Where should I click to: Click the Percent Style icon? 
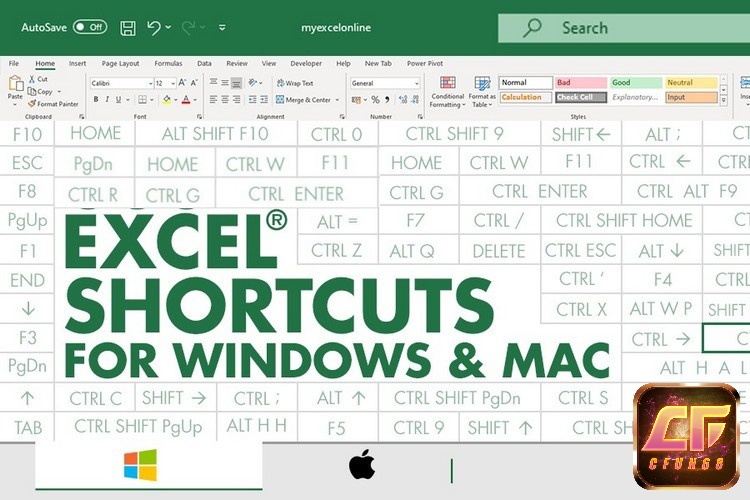pos(375,100)
